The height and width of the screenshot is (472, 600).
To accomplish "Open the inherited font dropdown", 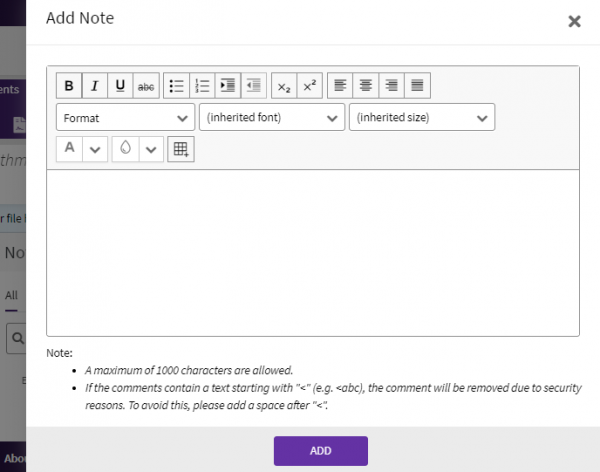I will point(272,118).
